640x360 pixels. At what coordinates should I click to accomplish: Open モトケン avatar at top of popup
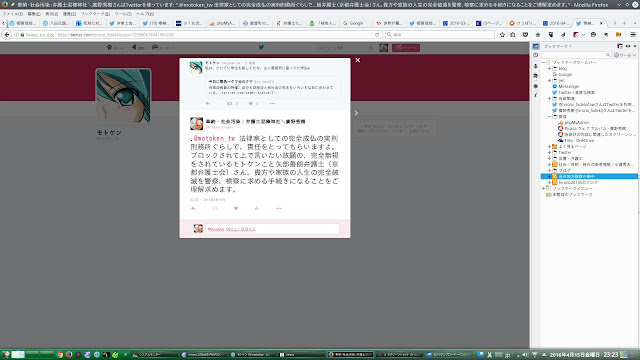(196, 67)
